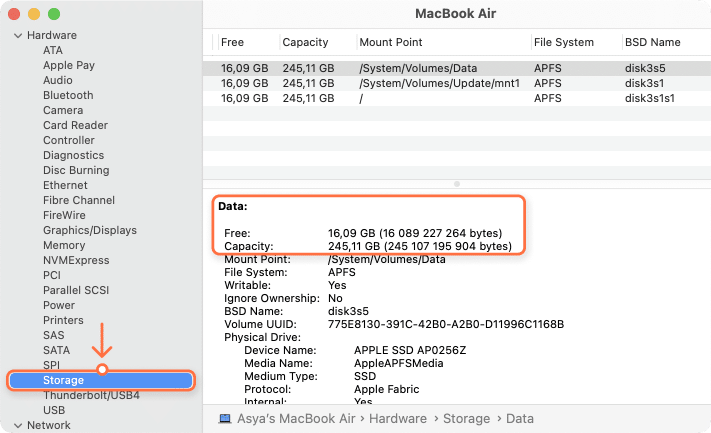711x433 pixels.
Task: Show Memory hardware details
Action: pos(64,245)
